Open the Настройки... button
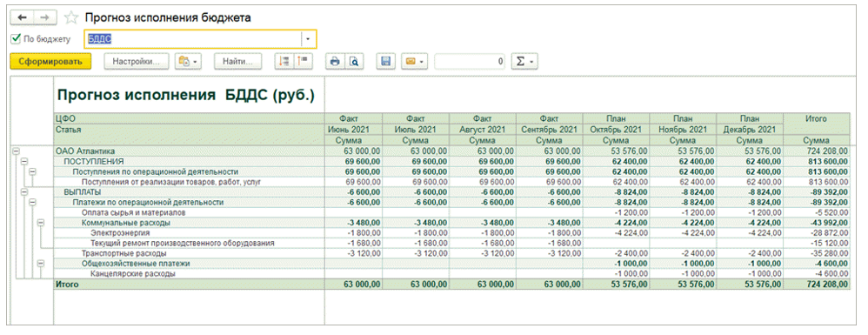 [137, 62]
